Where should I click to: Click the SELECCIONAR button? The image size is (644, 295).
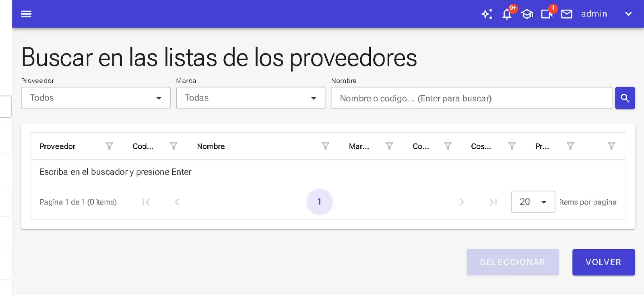pyautogui.click(x=513, y=262)
